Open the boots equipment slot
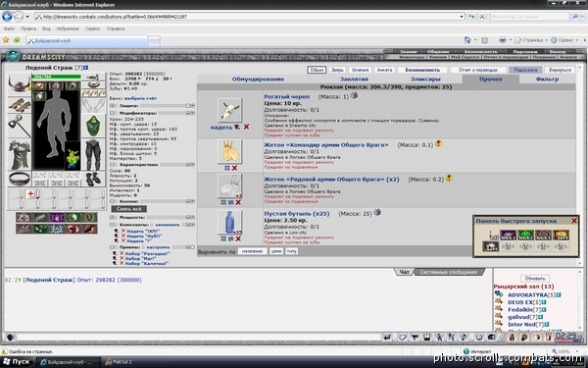The width and height of the screenshot is (588, 368). (93, 179)
